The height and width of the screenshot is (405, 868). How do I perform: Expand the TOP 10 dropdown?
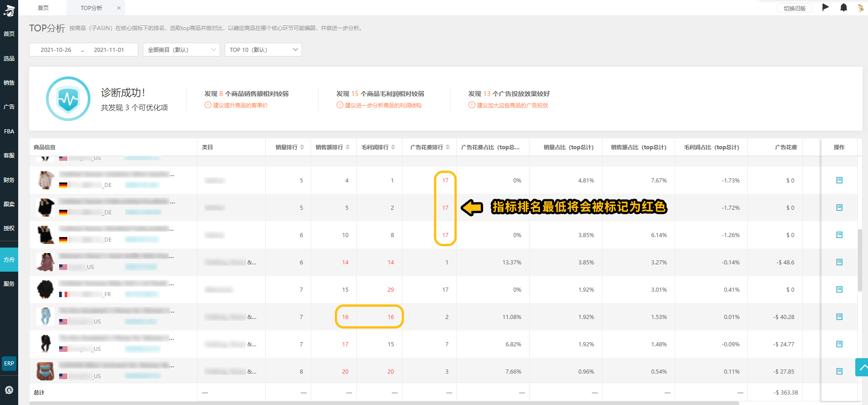tap(263, 50)
